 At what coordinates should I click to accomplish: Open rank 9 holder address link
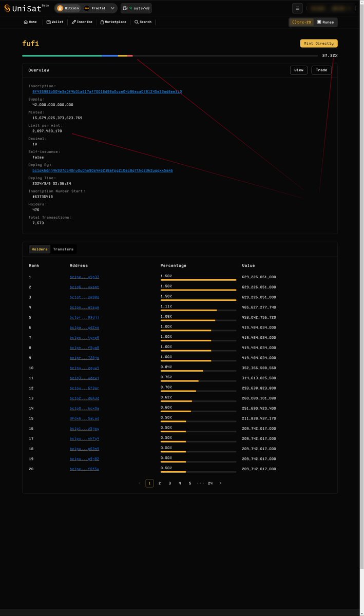[x=85, y=358]
